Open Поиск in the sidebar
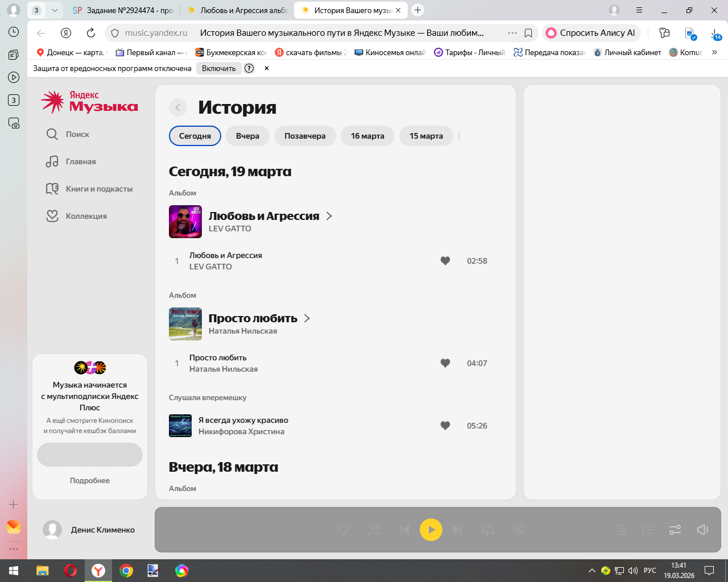The width and height of the screenshot is (728, 582). click(68, 134)
